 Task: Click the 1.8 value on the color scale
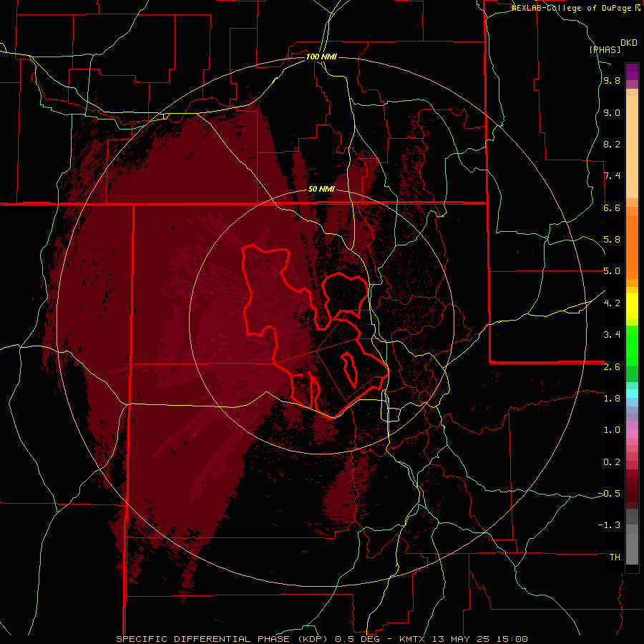612,399
